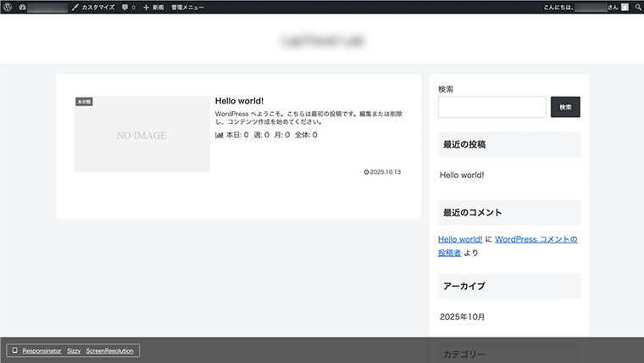Open the Hello world! post title
The width and height of the screenshot is (644, 363).
point(239,101)
